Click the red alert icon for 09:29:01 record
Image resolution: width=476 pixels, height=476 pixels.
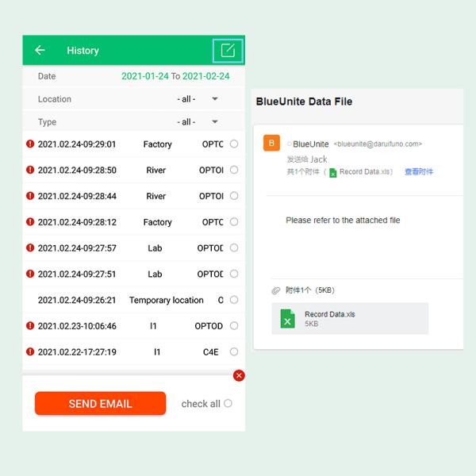30,144
